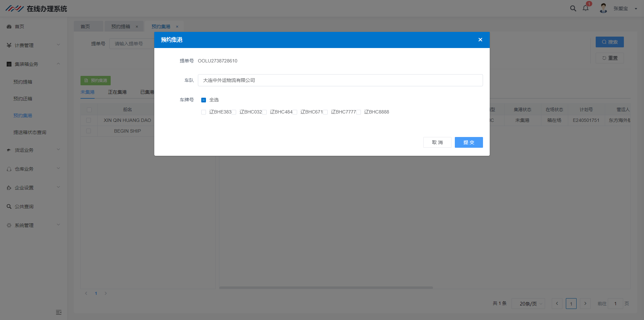Click the user avatar icon

(603, 8)
